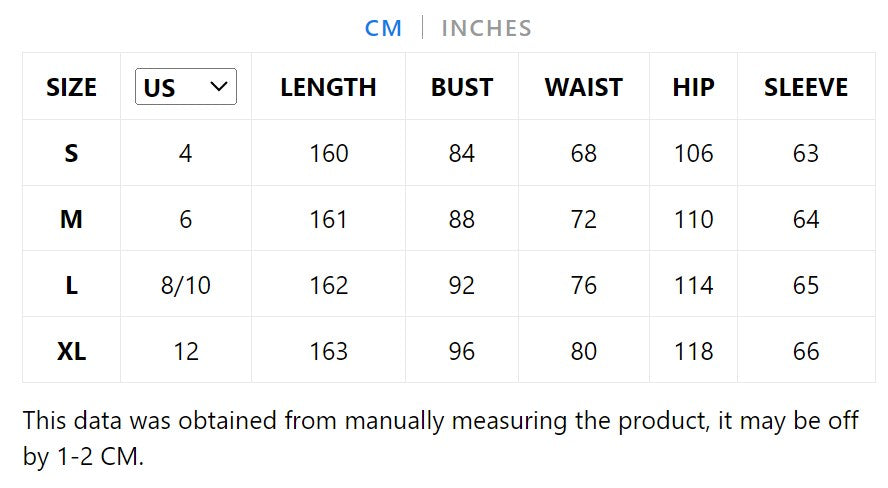The height and width of the screenshot is (488, 888).
Task: Select the XL size row label
Action: pyautogui.click(x=71, y=351)
